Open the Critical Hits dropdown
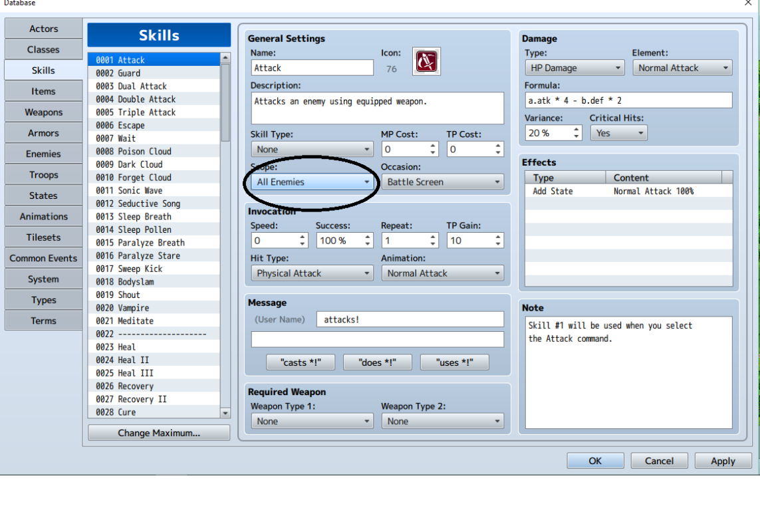 (x=618, y=133)
